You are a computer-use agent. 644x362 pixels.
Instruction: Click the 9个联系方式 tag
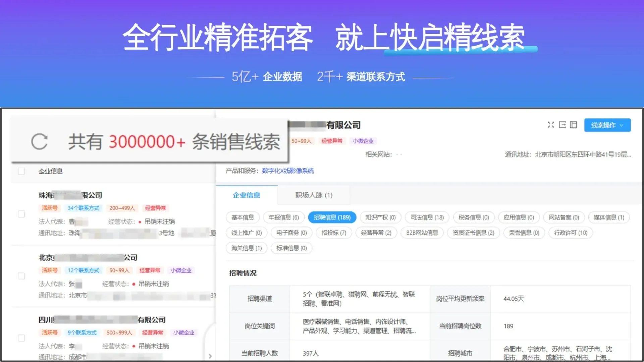(82, 333)
